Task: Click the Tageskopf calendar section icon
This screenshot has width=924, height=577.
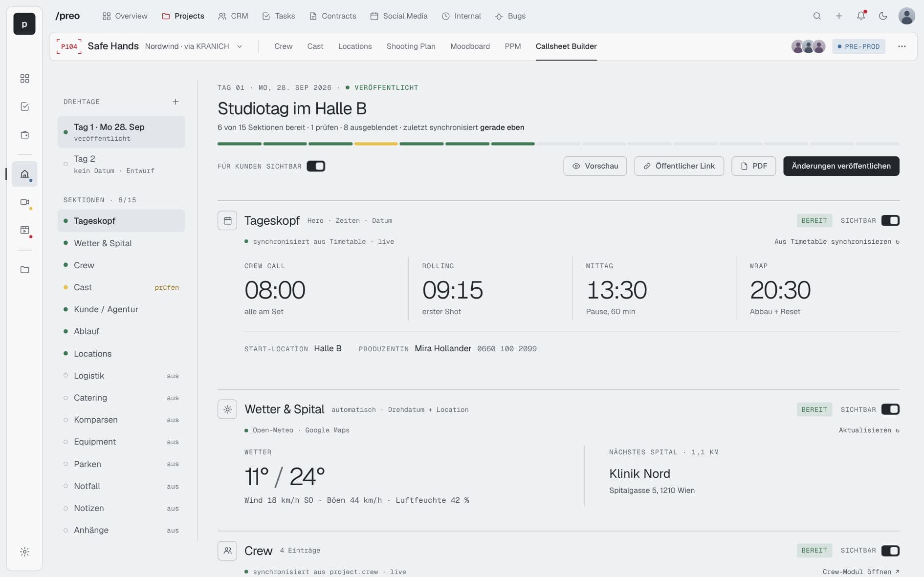Action: pyautogui.click(x=227, y=221)
